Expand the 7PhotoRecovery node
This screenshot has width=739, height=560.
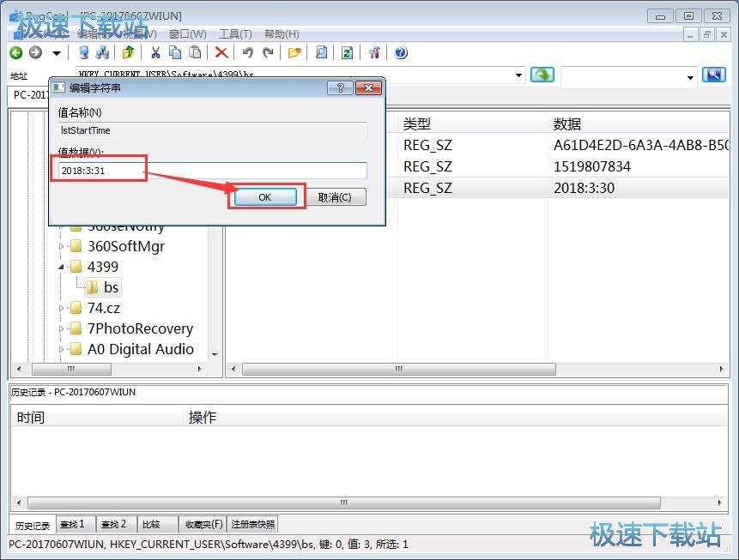coord(61,328)
